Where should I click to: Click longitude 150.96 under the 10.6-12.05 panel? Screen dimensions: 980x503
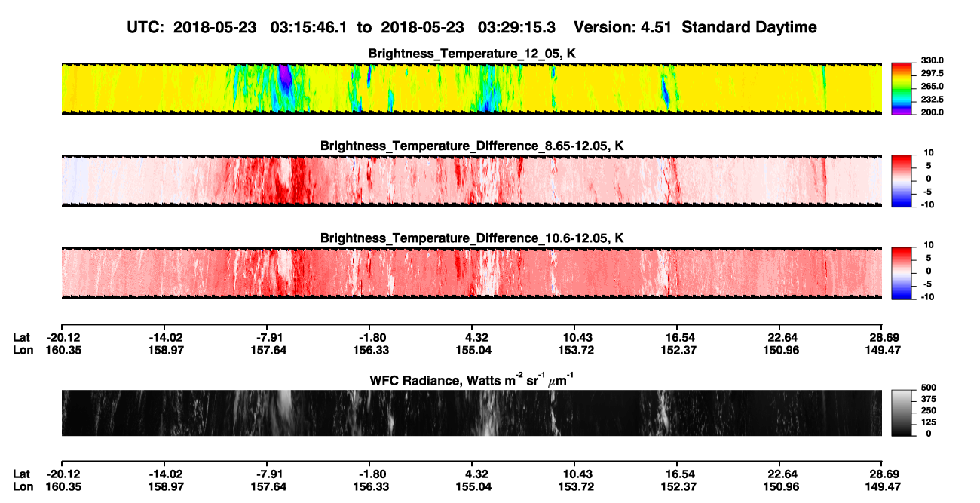[779, 350]
